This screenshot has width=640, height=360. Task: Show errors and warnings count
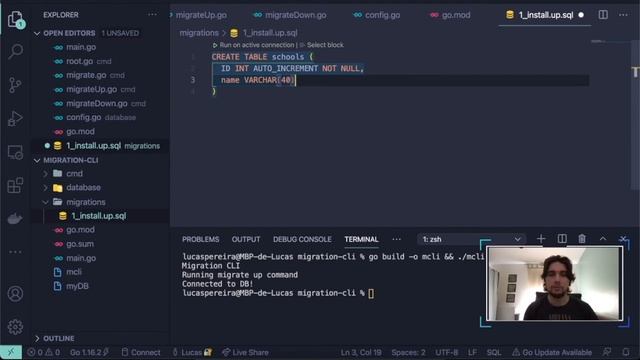44,352
